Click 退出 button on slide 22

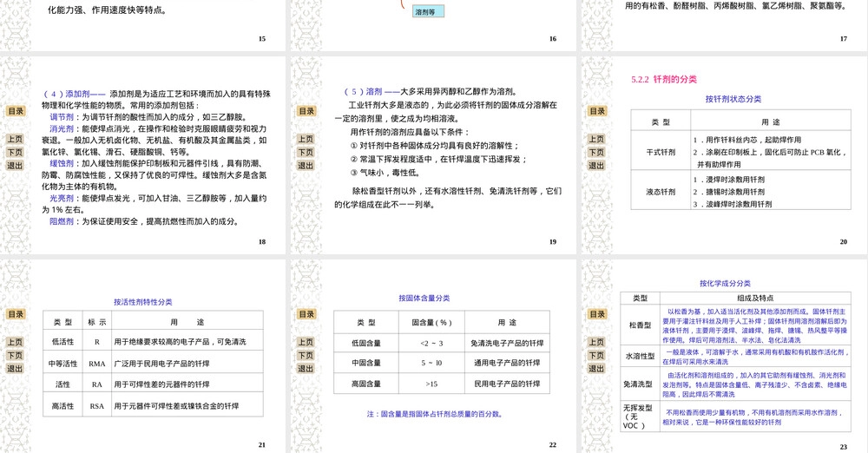click(x=306, y=369)
